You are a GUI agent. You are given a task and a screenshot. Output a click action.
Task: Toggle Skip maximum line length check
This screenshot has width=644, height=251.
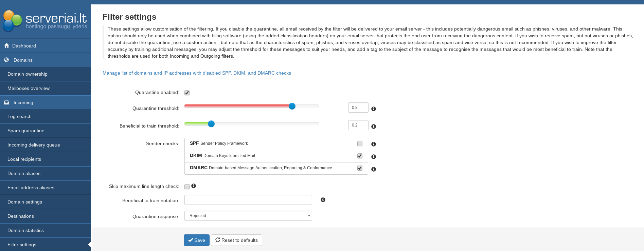point(187,187)
